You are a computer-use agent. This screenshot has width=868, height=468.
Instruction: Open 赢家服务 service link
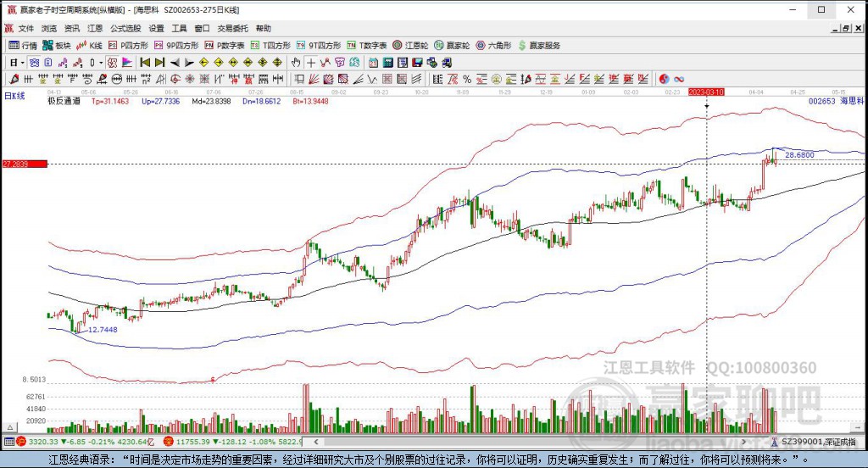[x=539, y=46]
